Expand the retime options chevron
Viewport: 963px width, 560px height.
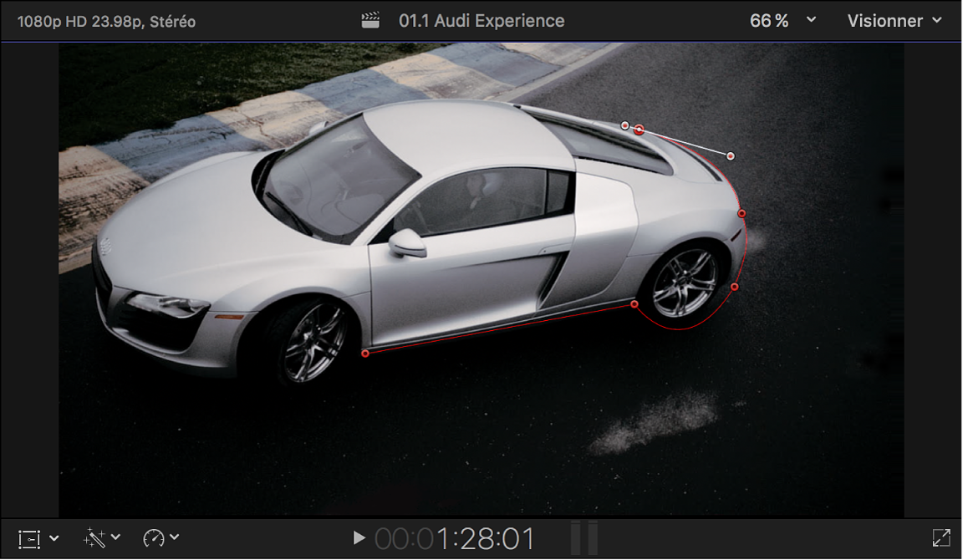pyautogui.click(x=175, y=537)
